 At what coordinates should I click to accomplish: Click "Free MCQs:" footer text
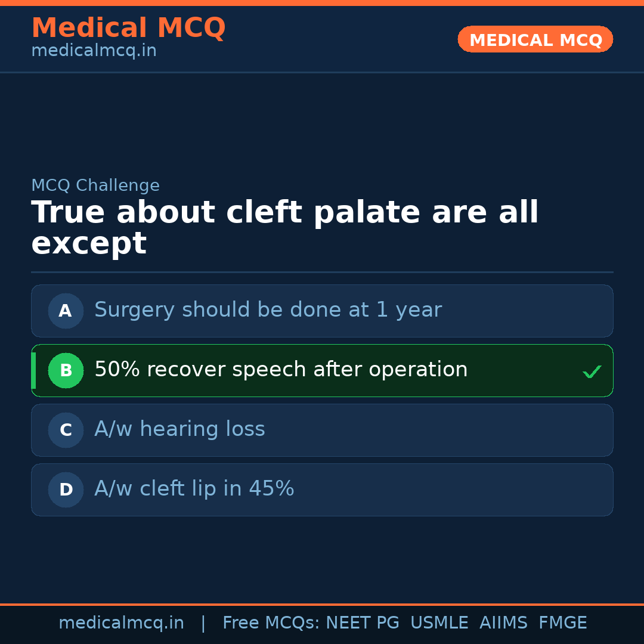(271, 623)
